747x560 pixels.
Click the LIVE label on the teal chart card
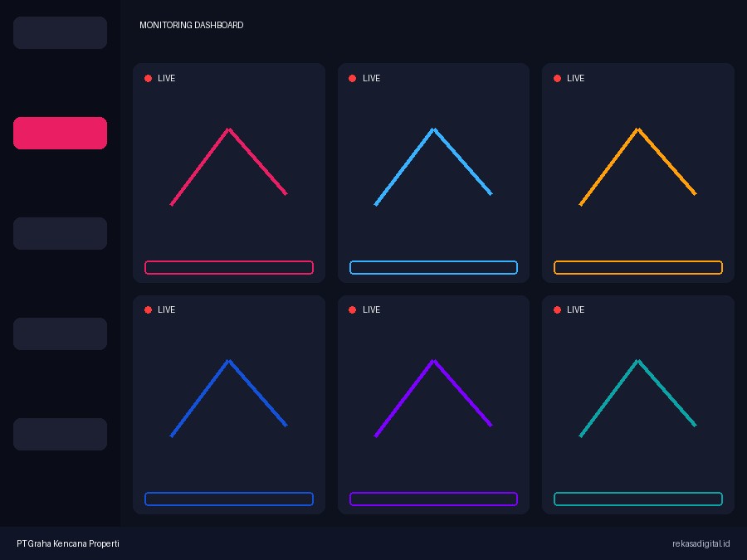(575, 310)
